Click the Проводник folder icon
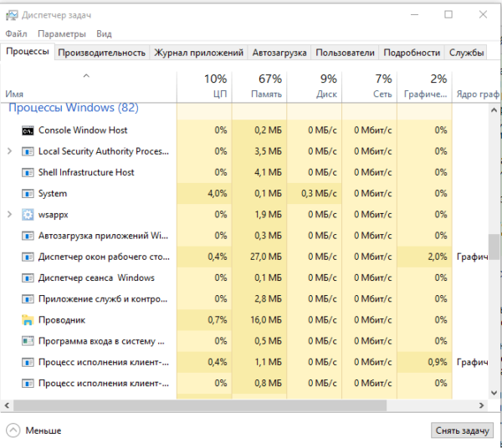502x448 pixels. (28, 320)
